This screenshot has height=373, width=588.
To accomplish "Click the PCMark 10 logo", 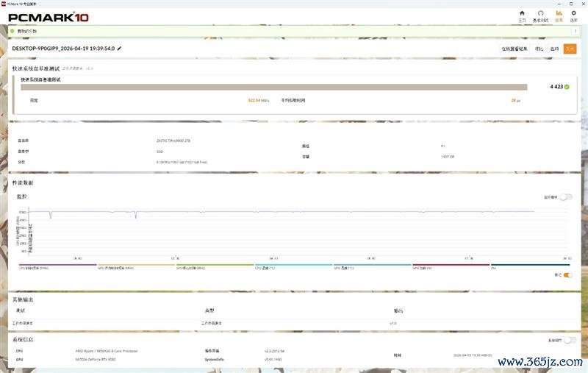I will [x=49, y=17].
